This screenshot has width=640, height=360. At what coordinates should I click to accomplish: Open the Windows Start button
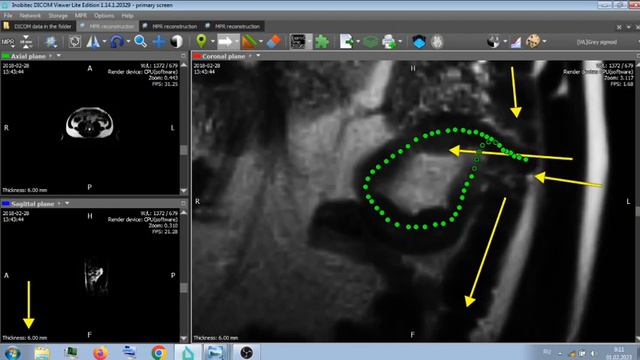coord(12,353)
